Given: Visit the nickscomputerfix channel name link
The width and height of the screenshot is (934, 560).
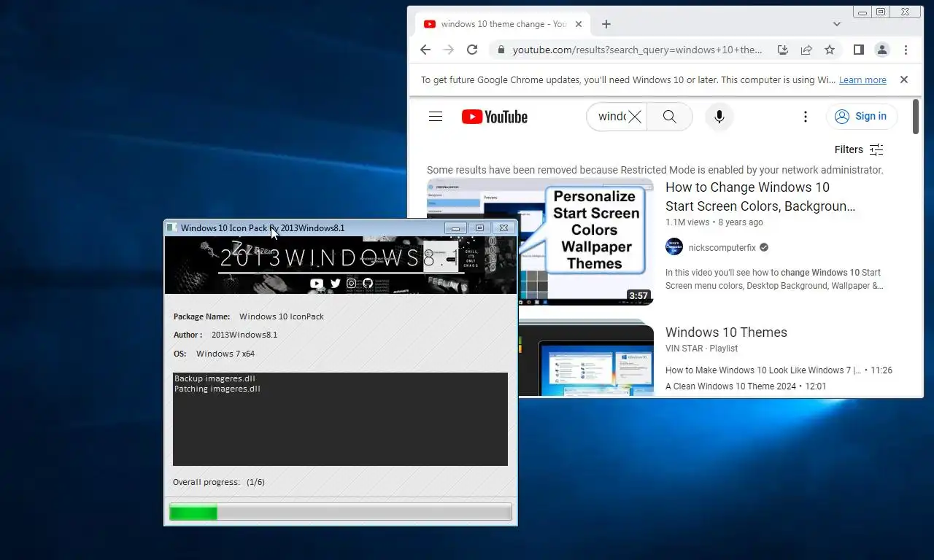Looking at the screenshot, I should (722, 248).
